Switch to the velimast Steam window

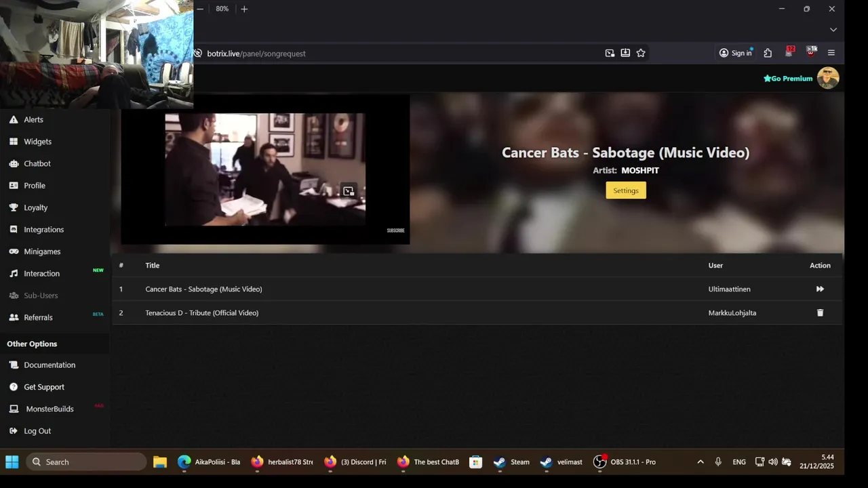(561, 462)
